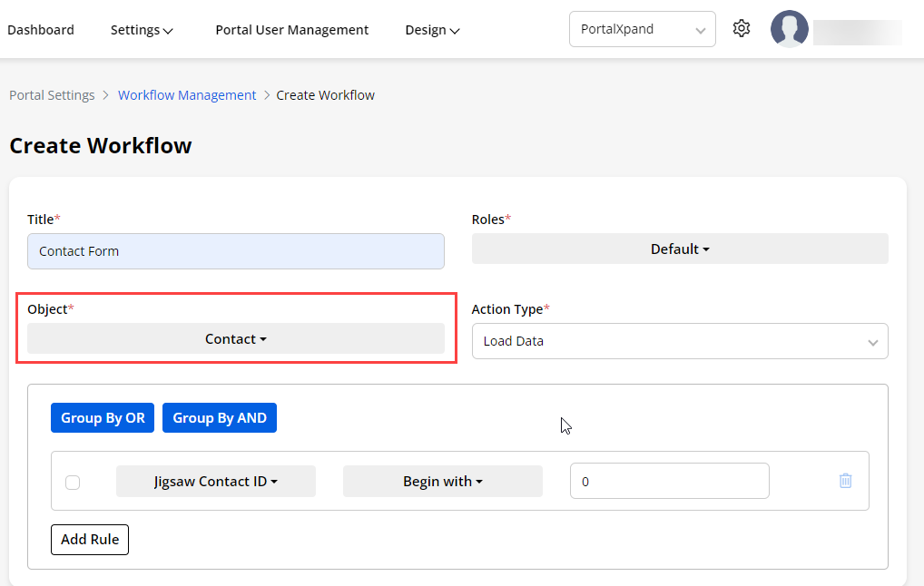Go to the Dashboard menu
Screen dimensions: 924x586
(41, 30)
